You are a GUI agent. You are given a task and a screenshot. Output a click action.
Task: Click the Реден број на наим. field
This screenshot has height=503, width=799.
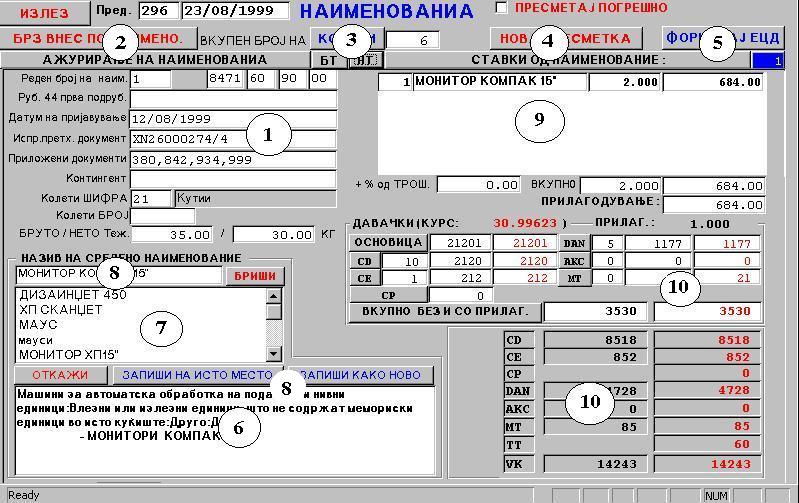[151, 80]
